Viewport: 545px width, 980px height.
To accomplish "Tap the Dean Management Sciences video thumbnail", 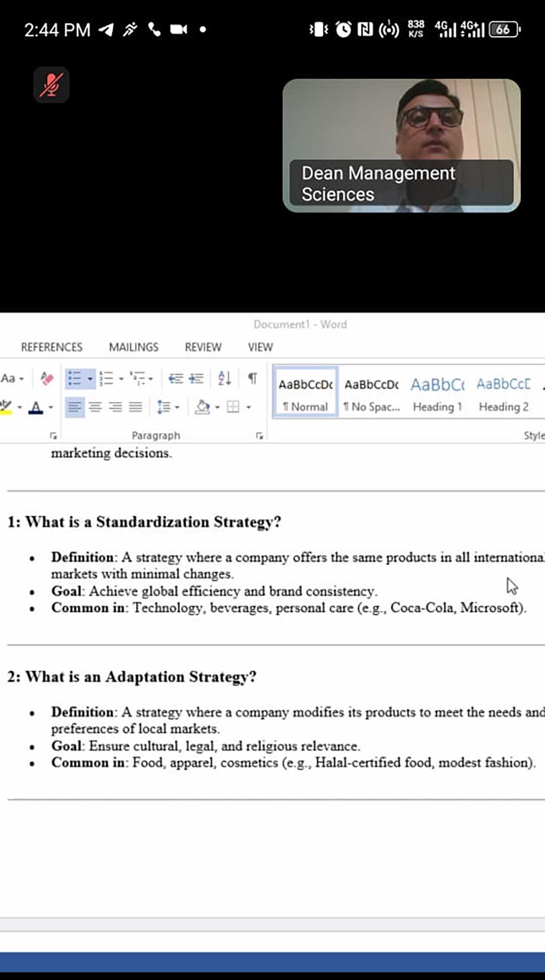I will pyautogui.click(x=401, y=145).
